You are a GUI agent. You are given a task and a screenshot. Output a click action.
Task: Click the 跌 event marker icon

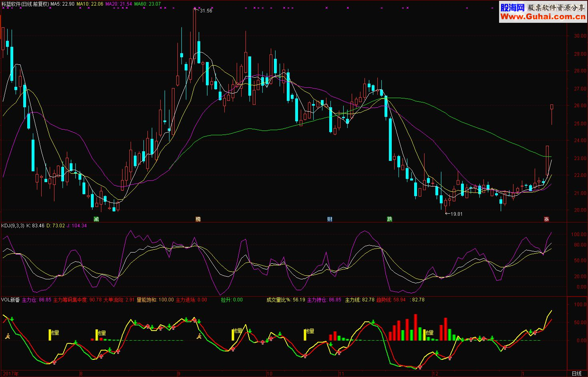(x=389, y=219)
